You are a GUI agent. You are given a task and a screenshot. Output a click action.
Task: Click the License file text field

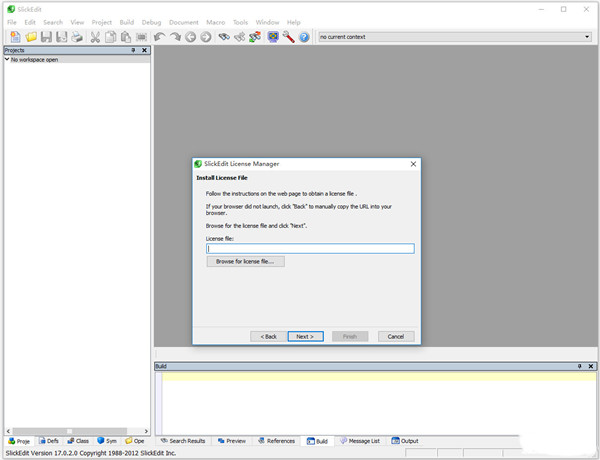click(310, 249)
